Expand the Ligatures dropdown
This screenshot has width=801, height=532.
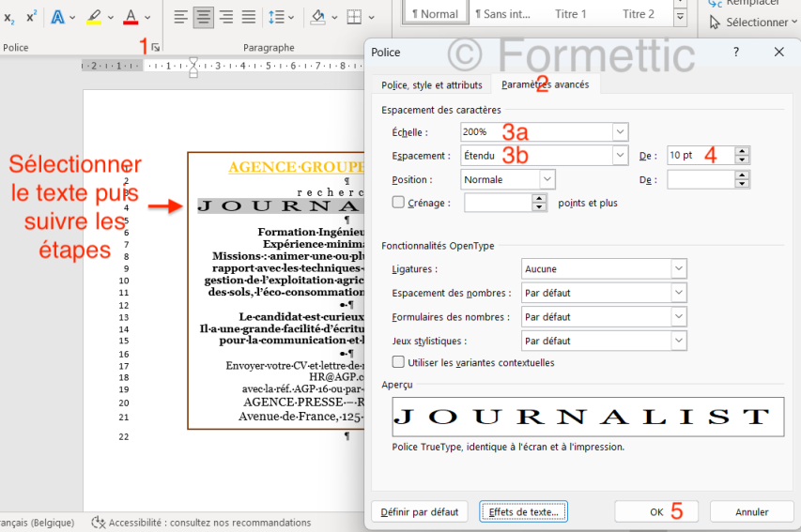click(679, 269)
